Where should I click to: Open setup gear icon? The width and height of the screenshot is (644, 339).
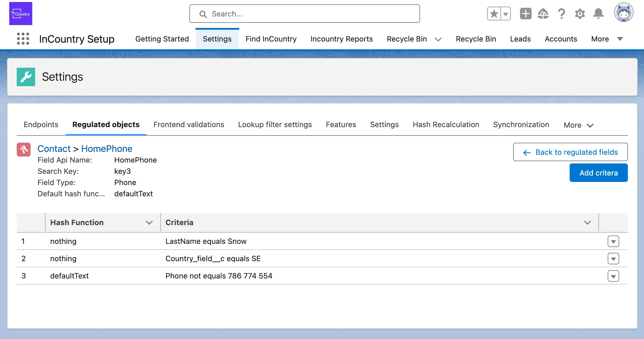tap(580, 14)
